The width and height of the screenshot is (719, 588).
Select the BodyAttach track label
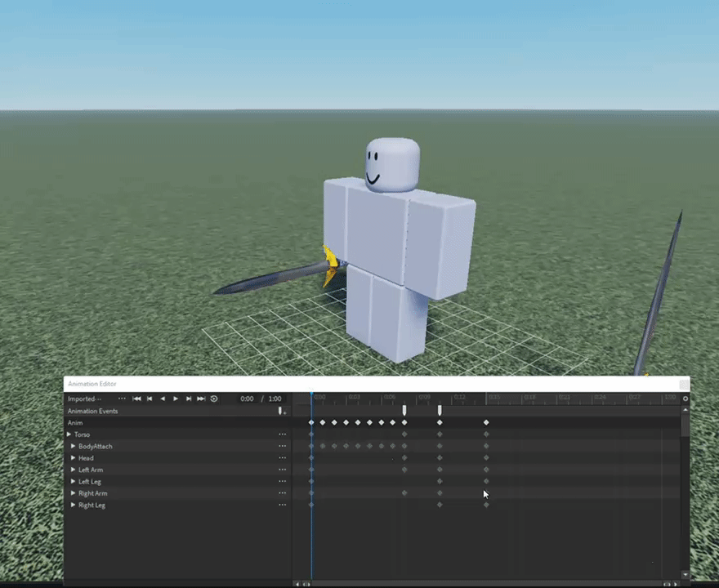point(96,447)
